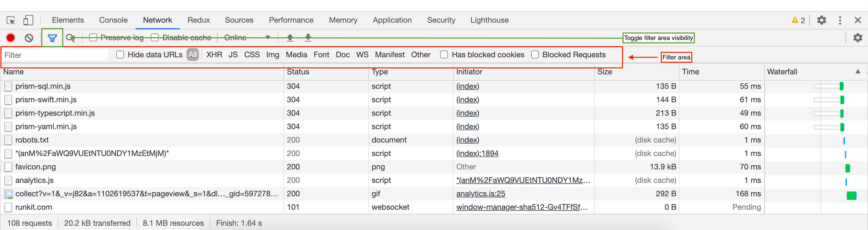This screenshot has width=868, height=230.
Task: Click the green waterfall bar for collect request
Action: (852, 196)
